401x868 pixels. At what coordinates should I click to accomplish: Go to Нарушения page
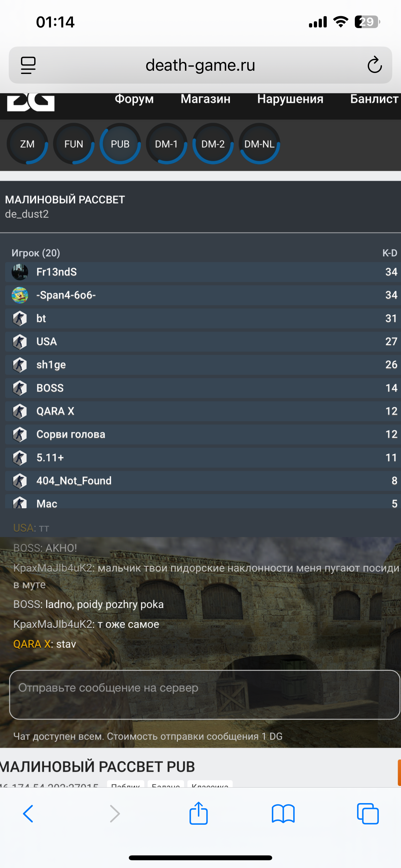tap(290, 99)
